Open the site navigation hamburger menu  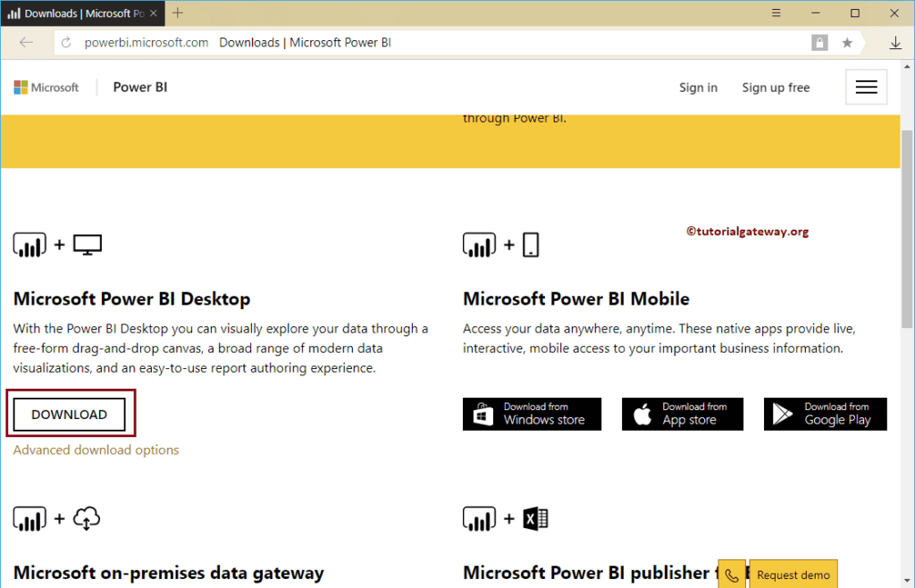point(866,87)
